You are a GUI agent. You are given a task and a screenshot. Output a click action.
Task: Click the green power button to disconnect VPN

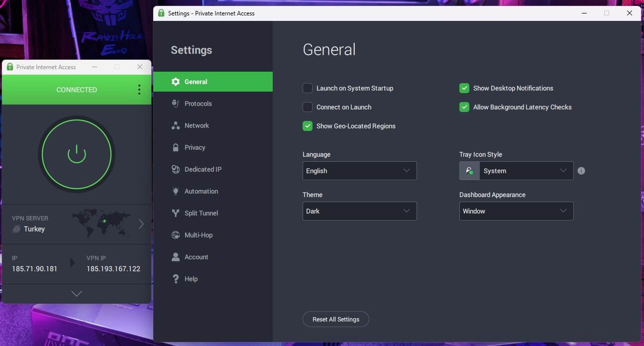point(77,154)
